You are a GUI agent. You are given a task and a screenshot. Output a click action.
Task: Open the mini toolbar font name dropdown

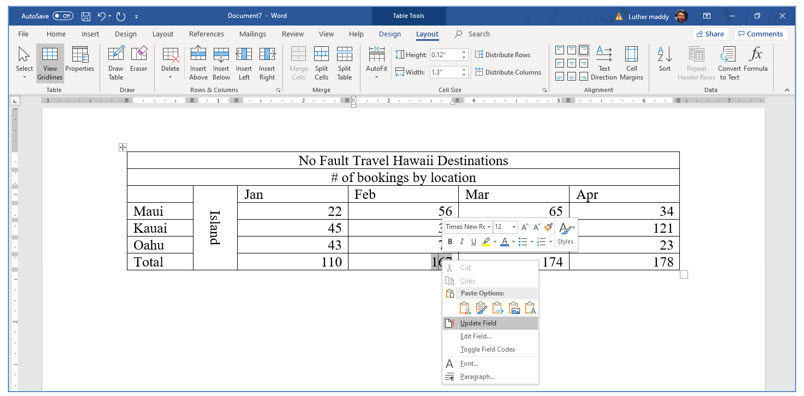[x=489, y=227]
